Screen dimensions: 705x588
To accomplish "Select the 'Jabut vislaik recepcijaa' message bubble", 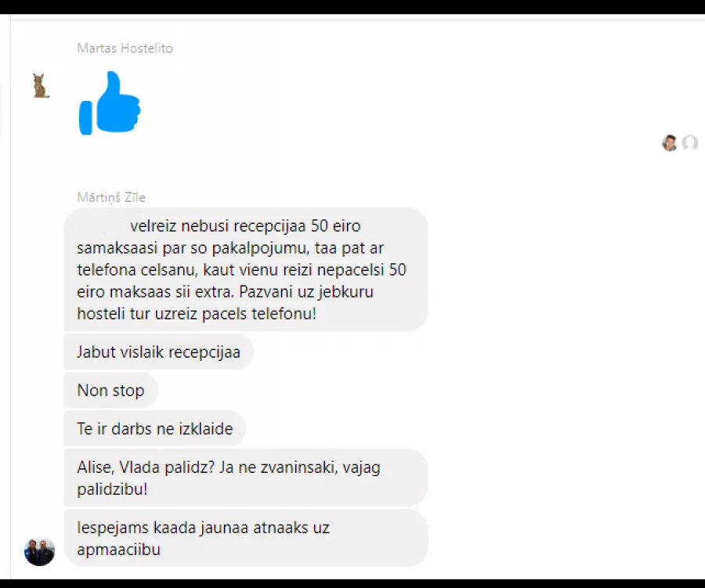I will pos(159,352).
